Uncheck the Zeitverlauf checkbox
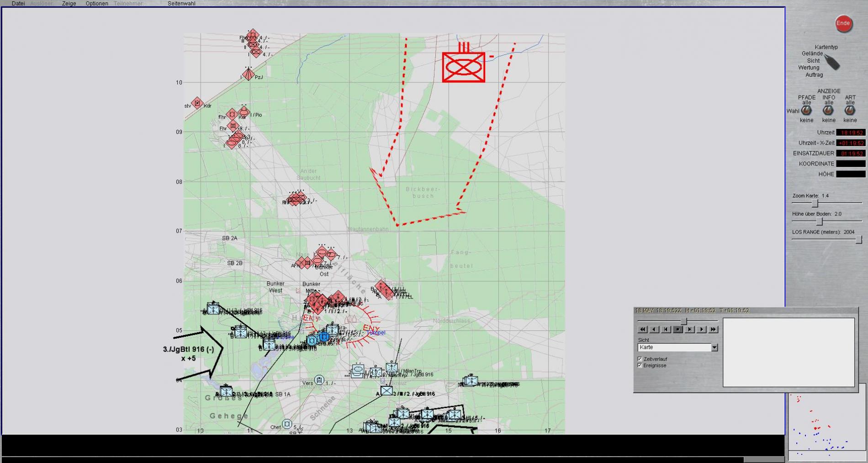Image resolution: width=868 pixels, height=463 pixels. 640,359
